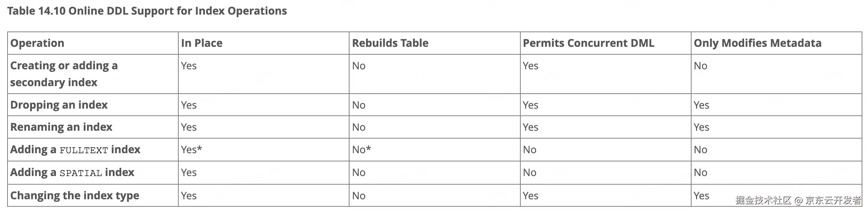
Task: Click the 'Adding a SPATIAL index' row label
Action: coord(72,173)
